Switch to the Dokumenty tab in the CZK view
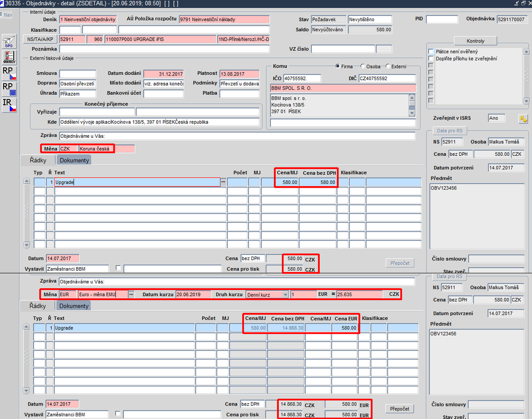 [74, 161]
